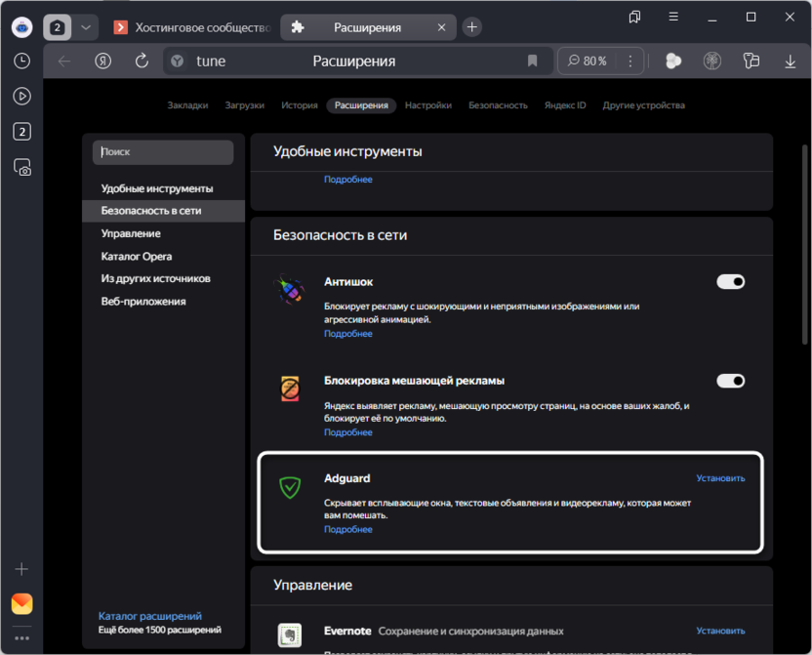Open Подробнее under Adguard
812x655 pixels.
click(348, 529)
